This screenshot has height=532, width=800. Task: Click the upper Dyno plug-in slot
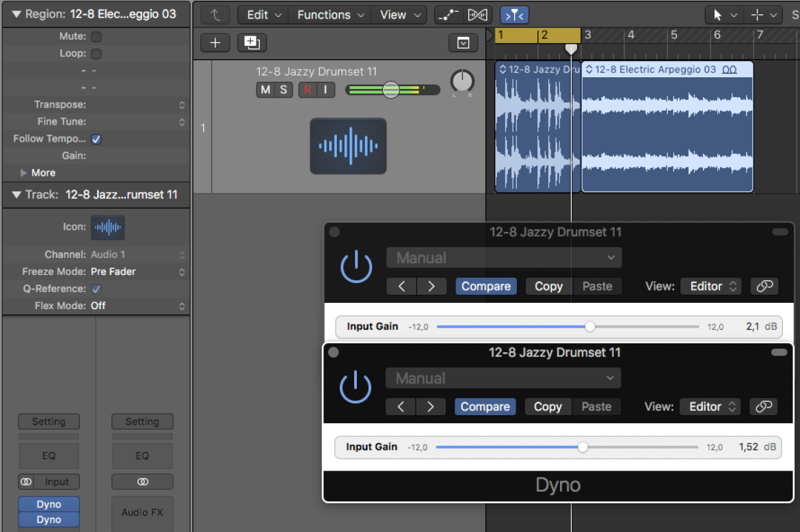tap(49, 504)
